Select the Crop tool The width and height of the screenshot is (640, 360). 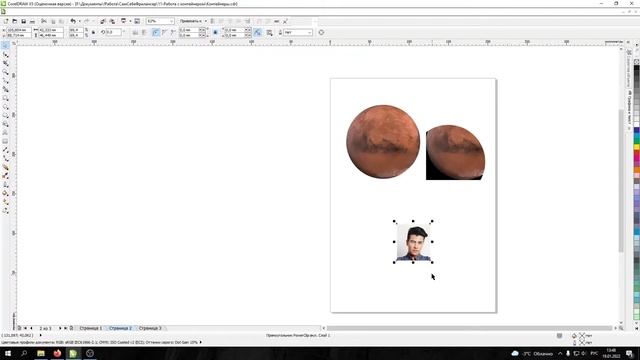pos(5,63)
